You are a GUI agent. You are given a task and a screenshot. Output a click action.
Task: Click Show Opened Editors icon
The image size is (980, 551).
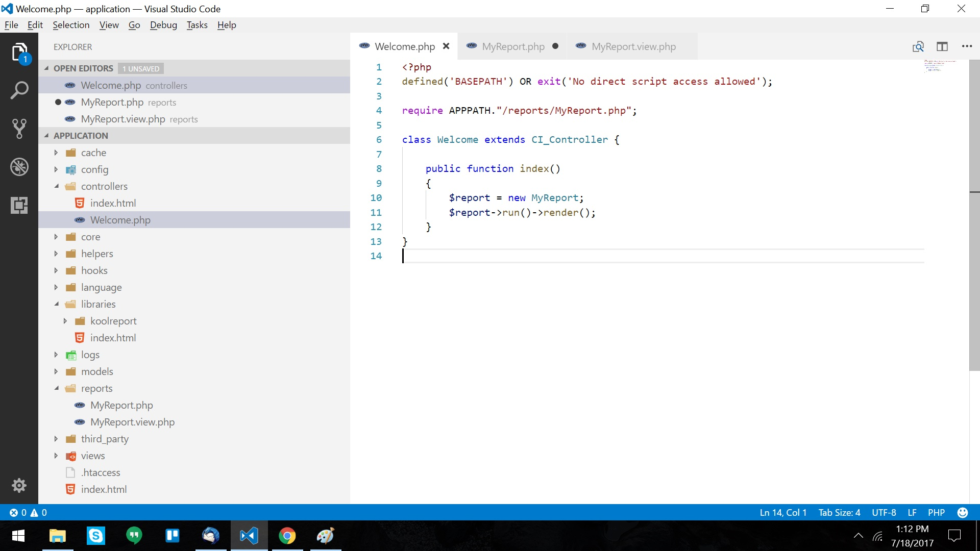click(918, 46)
